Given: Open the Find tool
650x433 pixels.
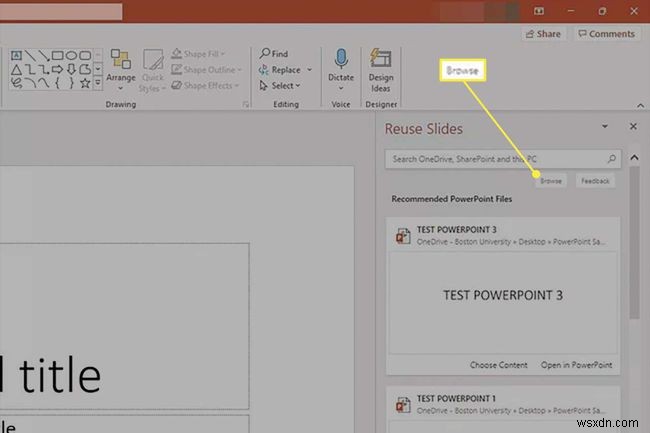Looking at the screenshot, I should pyautogui.click(x=274, y=53).
